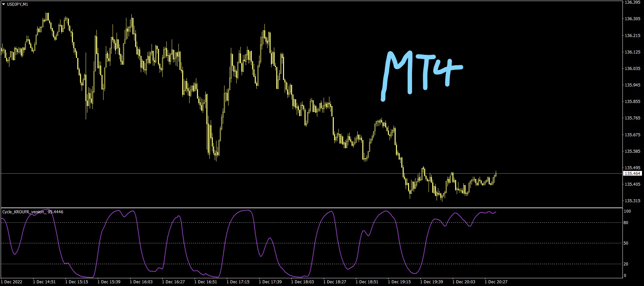
Task: Select time marker 1 Dec 14:51
Action: pyautogui.click(x=44, y=282)
